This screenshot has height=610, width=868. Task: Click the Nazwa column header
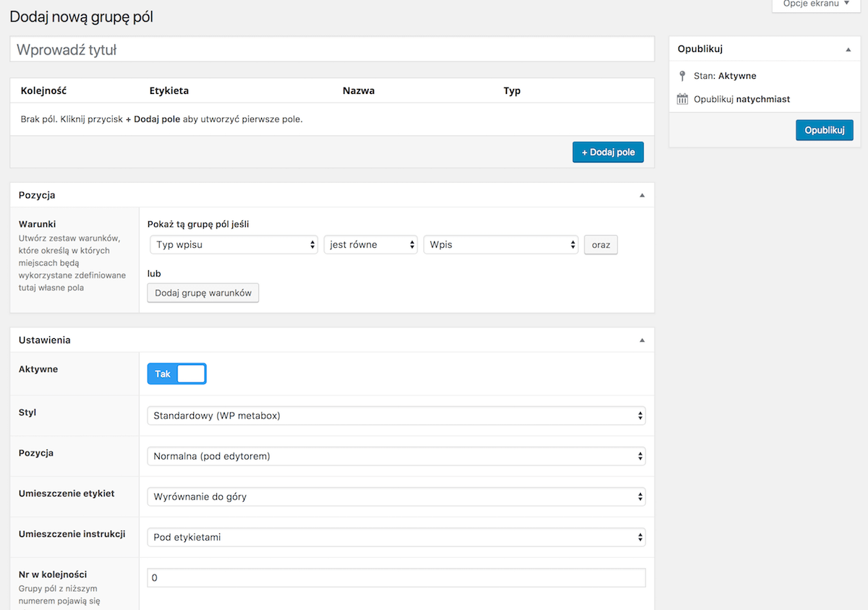point(359,90)
